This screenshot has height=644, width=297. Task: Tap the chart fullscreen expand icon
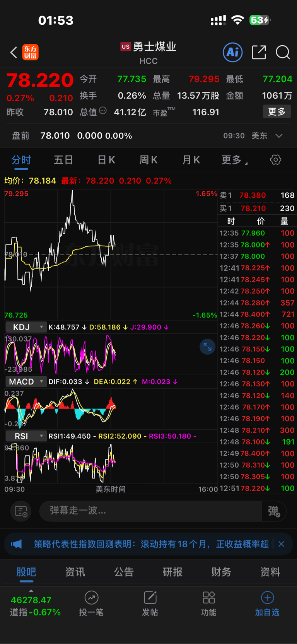click(x=207, y=347)
